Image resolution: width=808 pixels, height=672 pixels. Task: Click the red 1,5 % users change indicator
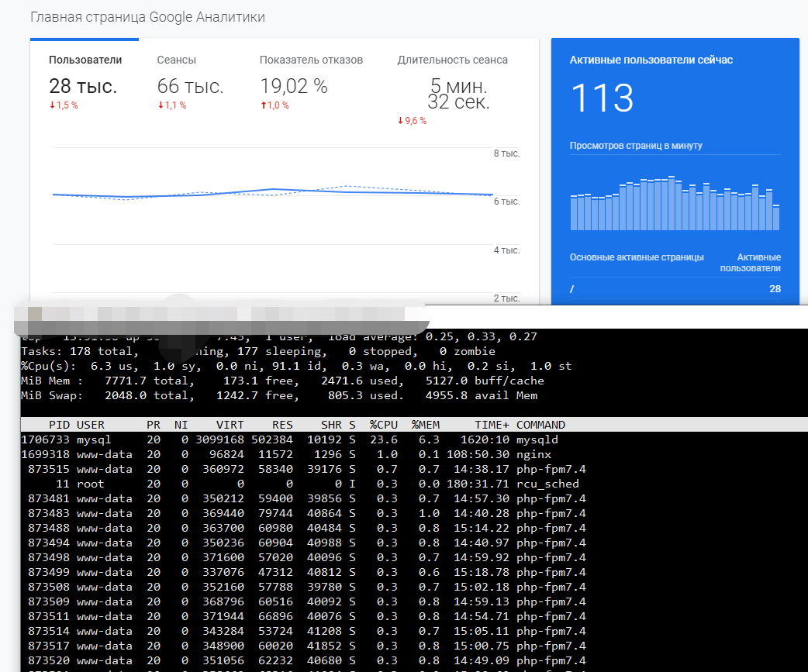click(64, 105)
